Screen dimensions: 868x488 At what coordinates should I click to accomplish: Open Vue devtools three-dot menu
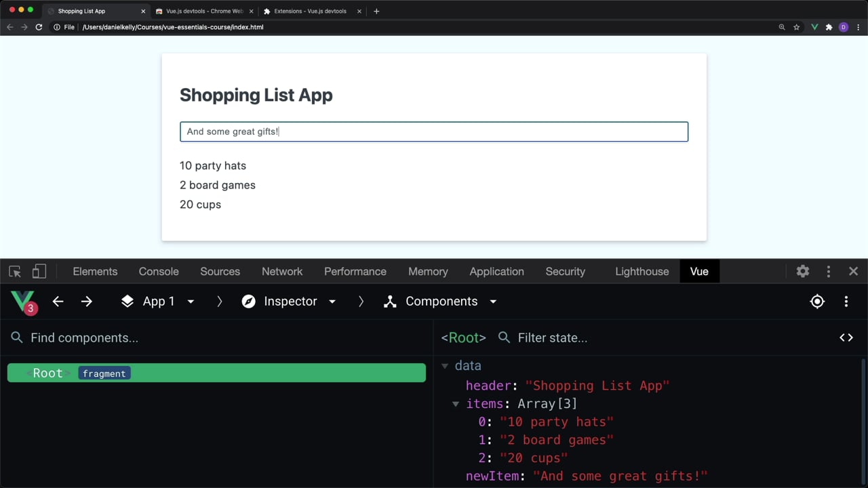pyautogui.click(x=846, y=302)
